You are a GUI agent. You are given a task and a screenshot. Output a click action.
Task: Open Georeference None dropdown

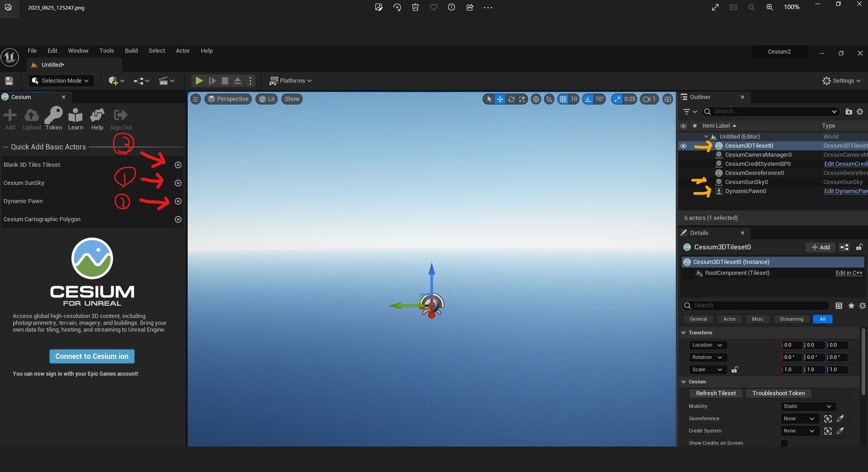[800, 419]
